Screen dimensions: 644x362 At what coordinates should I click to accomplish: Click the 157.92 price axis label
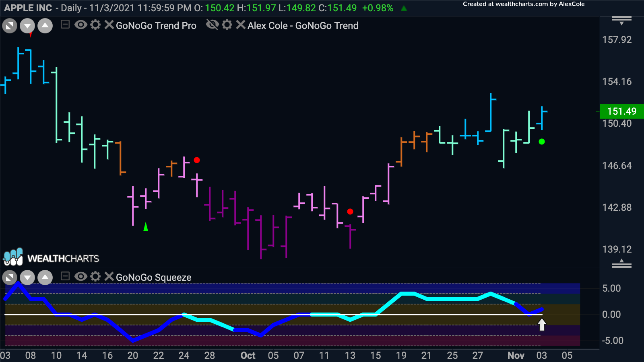[x=617, y=40]
